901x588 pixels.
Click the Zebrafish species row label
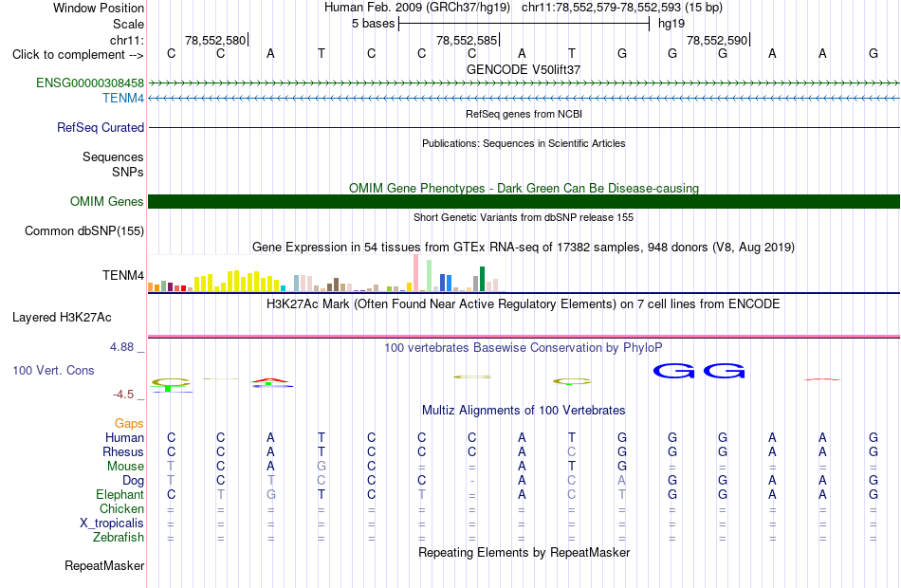(119, 538)
